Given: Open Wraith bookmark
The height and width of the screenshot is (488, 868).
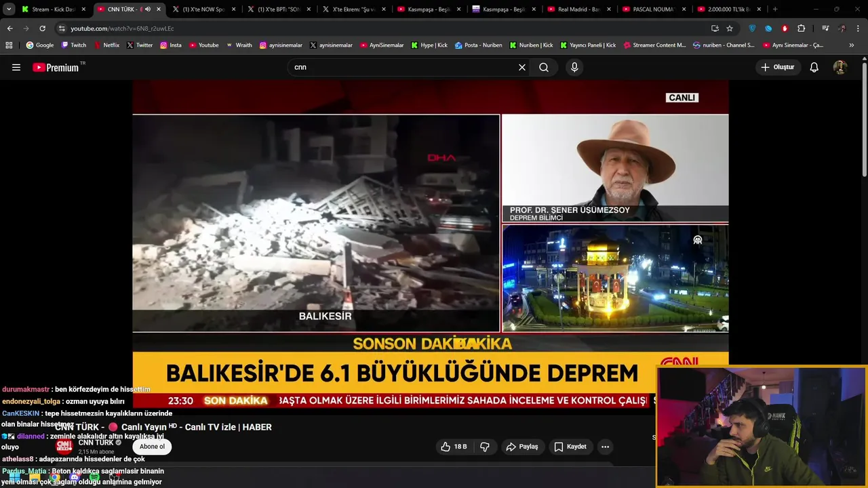Looking at the screenshot, I should coord(239,45).
